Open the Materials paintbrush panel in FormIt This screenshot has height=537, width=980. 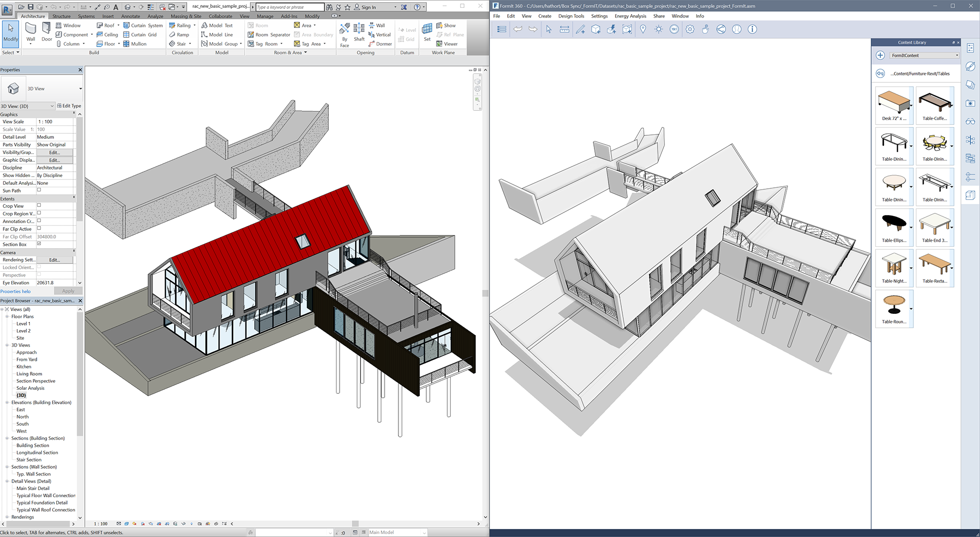970,66
